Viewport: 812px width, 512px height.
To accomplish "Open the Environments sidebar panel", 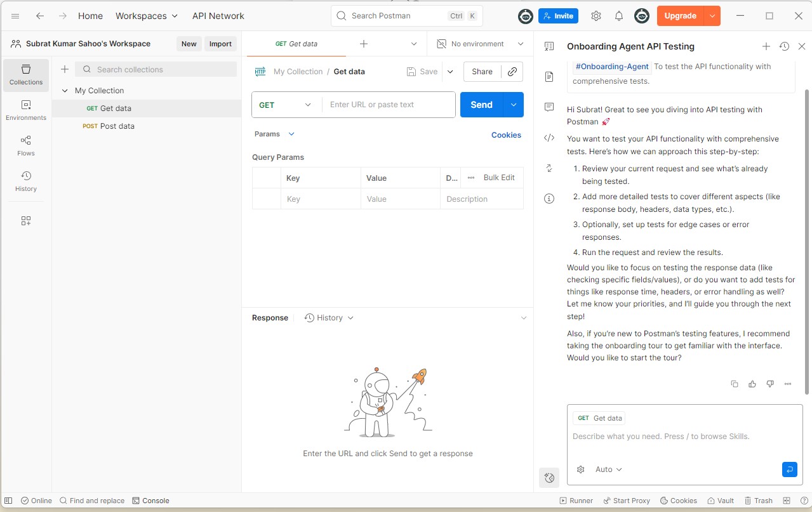I will pyautogui.click(x=26, y=110).
